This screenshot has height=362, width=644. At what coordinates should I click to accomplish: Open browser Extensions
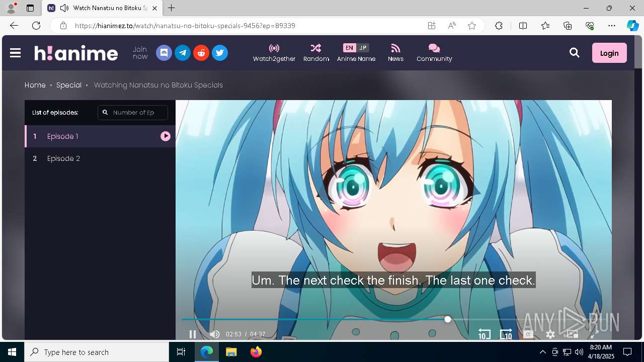[x=499, y=26]
